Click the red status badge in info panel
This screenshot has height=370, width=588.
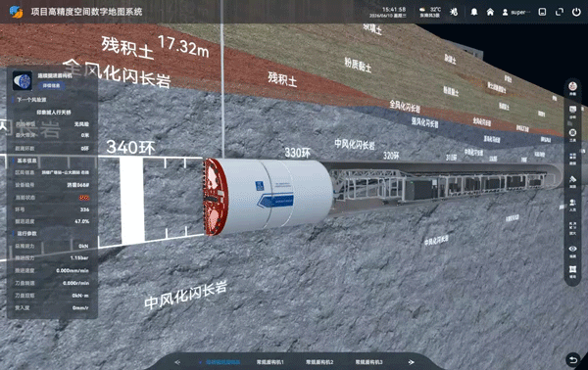tap(84, 198)
